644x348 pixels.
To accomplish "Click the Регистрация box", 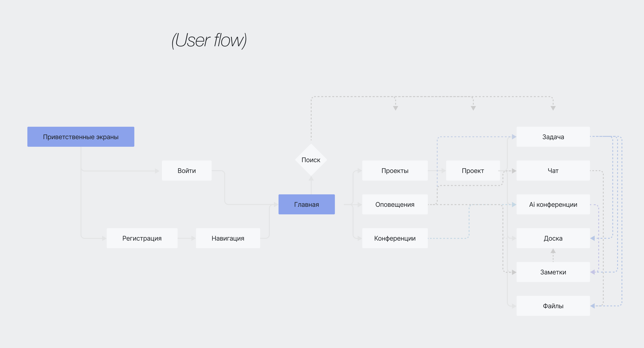I will tap(142, 238).
